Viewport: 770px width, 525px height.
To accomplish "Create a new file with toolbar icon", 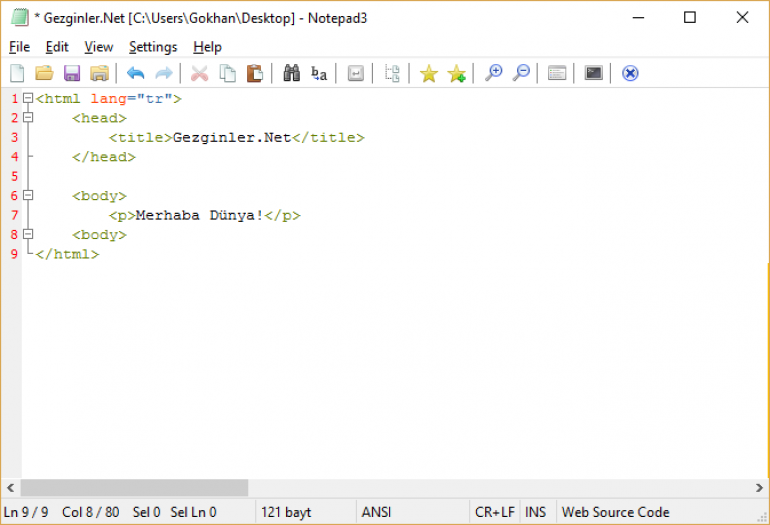I will pos(17,73).
